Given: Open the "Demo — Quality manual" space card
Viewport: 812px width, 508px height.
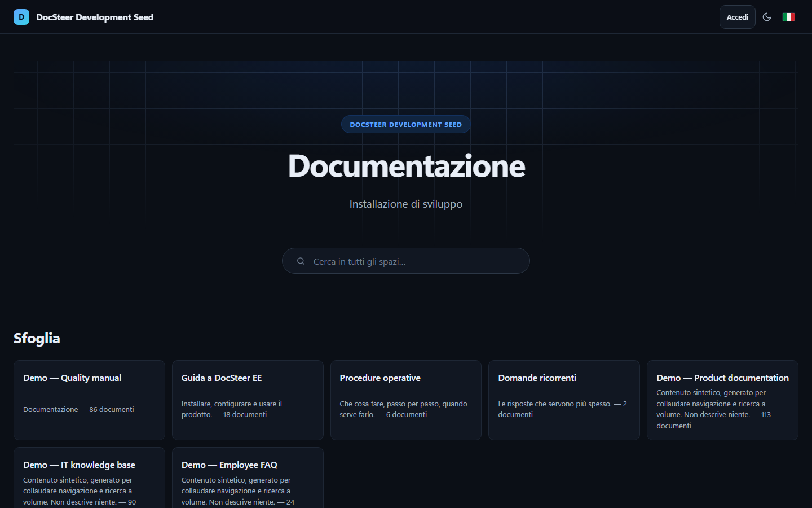Looking at the screenshot, I should point(89,400).
